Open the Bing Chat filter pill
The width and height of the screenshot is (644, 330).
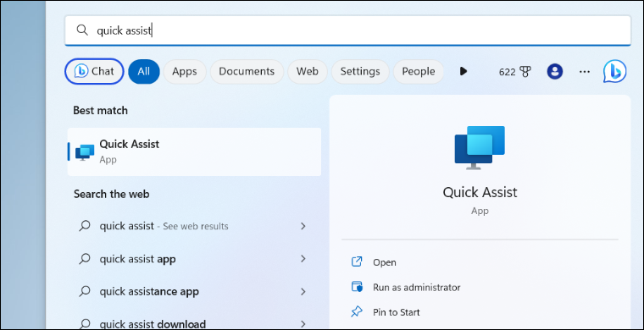[94, 71]
